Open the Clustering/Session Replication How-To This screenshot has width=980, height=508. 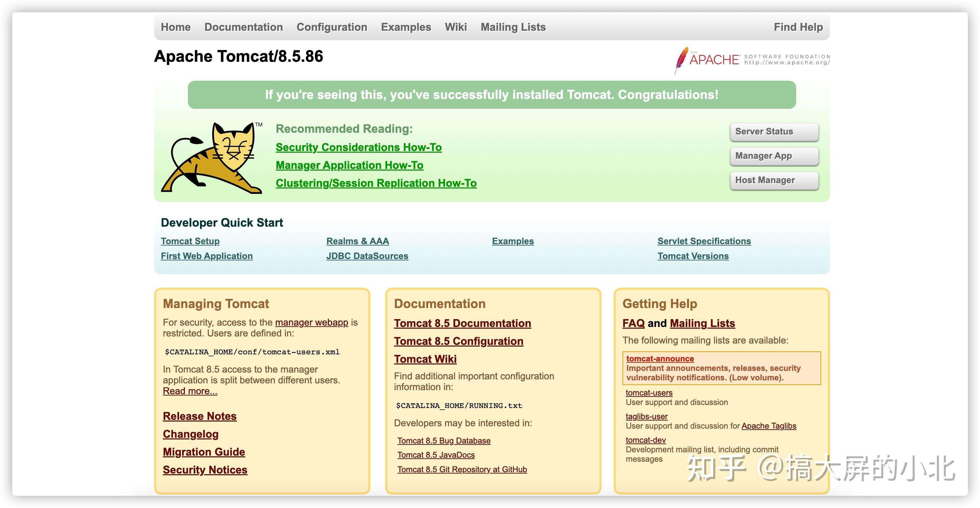click(x=376, y=183)
